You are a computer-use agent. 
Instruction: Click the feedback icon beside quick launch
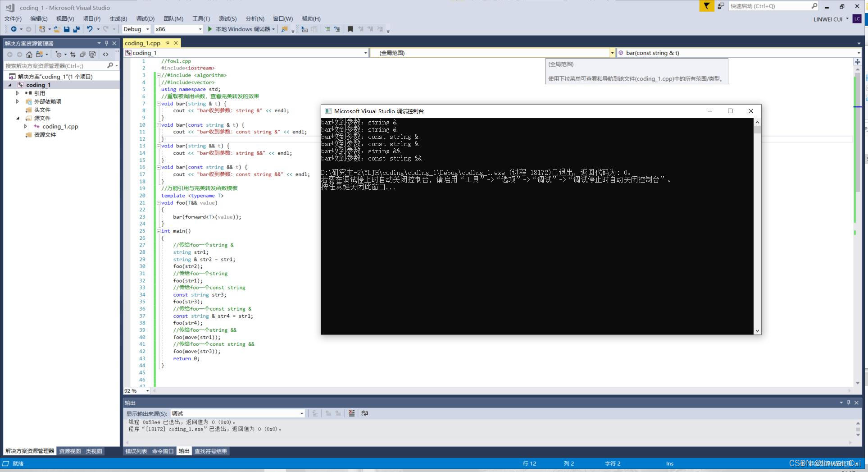pyautogui.click(x=721, y=6)
